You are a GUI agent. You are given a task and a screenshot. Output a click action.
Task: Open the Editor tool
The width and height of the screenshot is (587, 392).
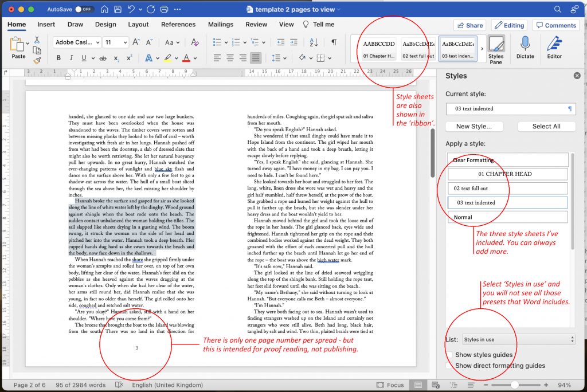pos(554,48)
